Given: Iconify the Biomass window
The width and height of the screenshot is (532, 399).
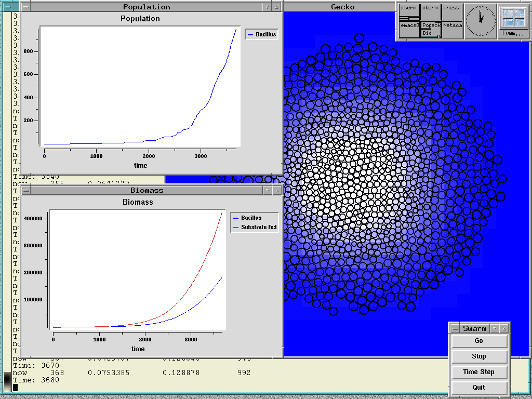Looking at the screenshot, I should 267,190.
